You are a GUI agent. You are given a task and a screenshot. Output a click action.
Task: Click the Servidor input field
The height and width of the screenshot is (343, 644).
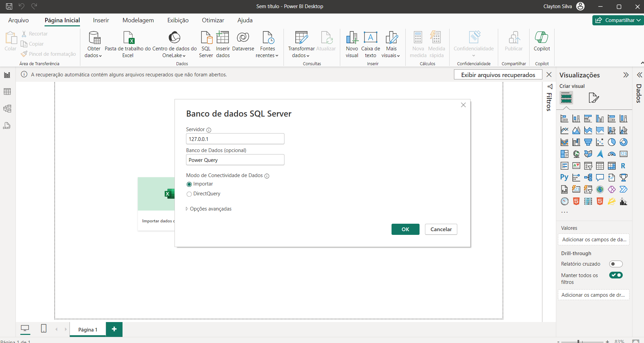coord(235,139)
